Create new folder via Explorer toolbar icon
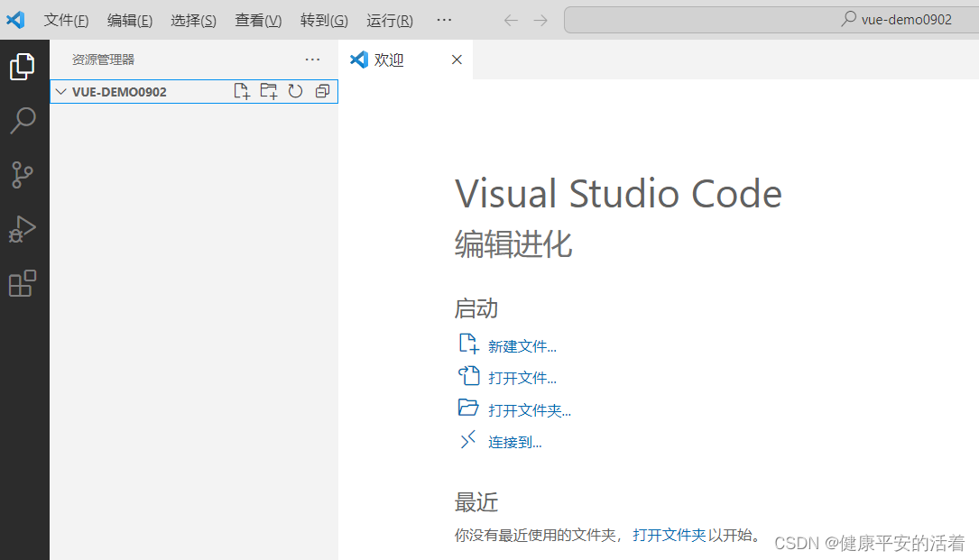 pos(268,90)
